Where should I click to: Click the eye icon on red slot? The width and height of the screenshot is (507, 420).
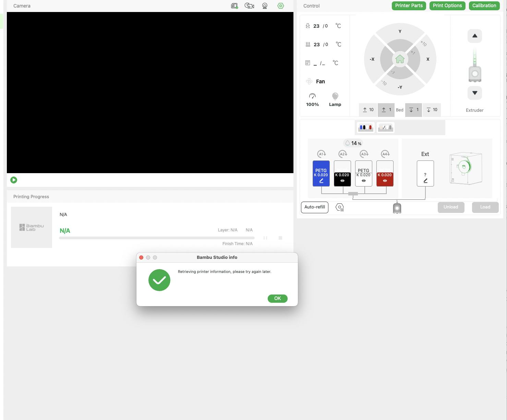coord(385,181)
